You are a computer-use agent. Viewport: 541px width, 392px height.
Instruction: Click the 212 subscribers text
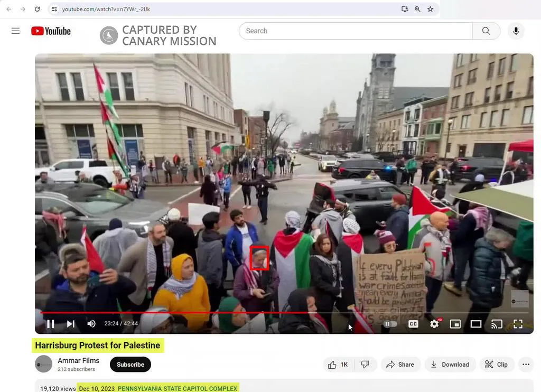(x=76, y=369)
